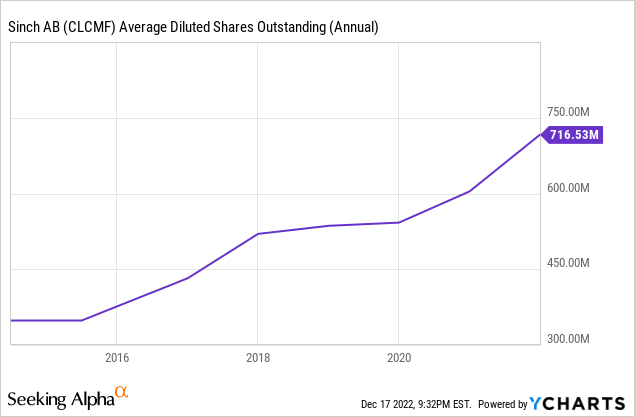
Task: Click the 'Powered by' text
Action: click(x=502, y=404)
